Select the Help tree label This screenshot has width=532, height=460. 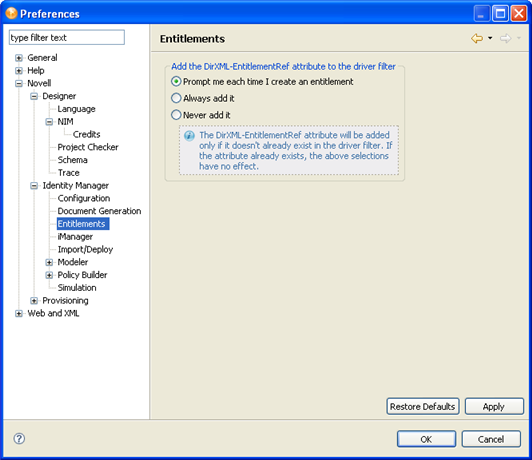click(36, 71)
